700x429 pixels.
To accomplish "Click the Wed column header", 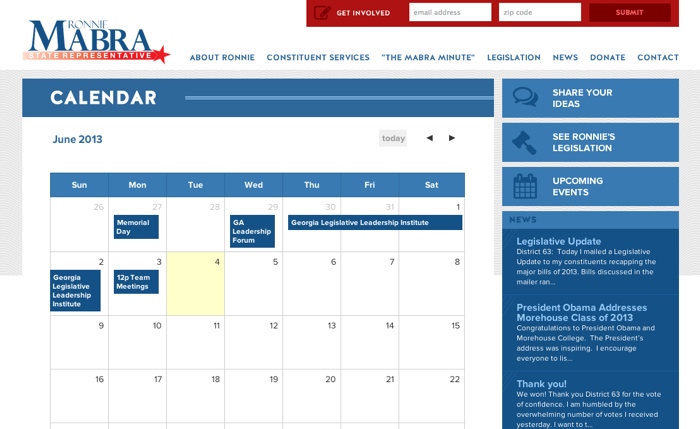I will click(254, 185).
